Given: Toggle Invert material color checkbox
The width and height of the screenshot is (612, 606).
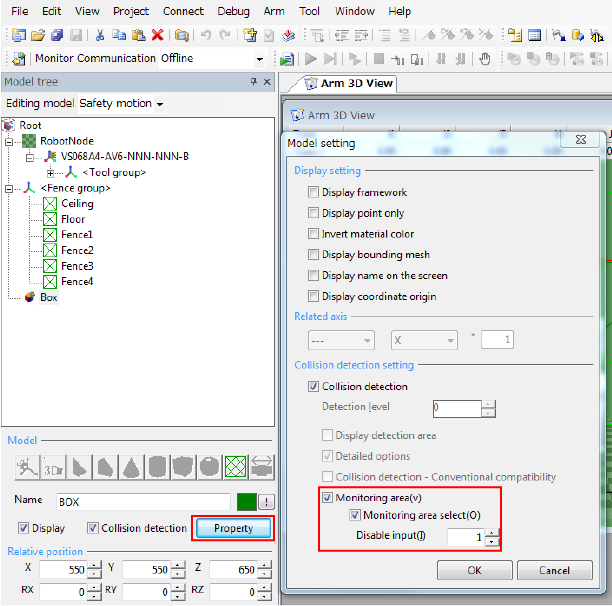Looking at the screenshot, I should point(314,234).
